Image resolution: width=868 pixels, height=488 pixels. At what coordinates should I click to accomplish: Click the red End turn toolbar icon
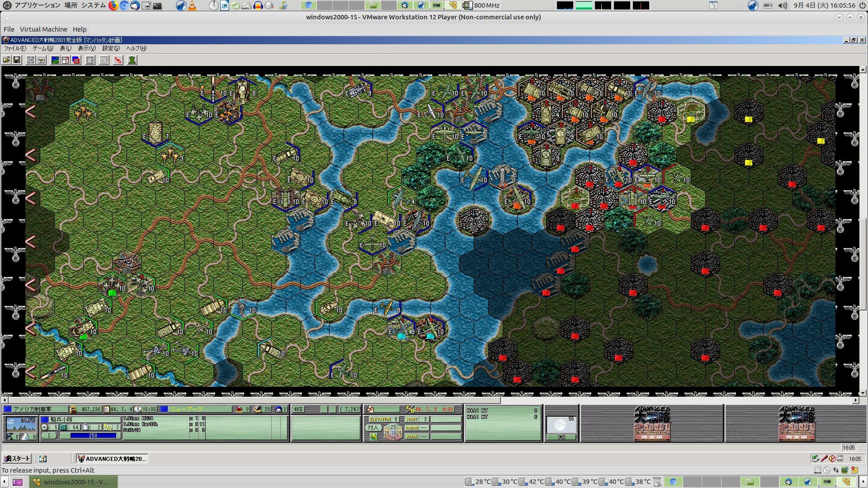(x=118, y=60)
